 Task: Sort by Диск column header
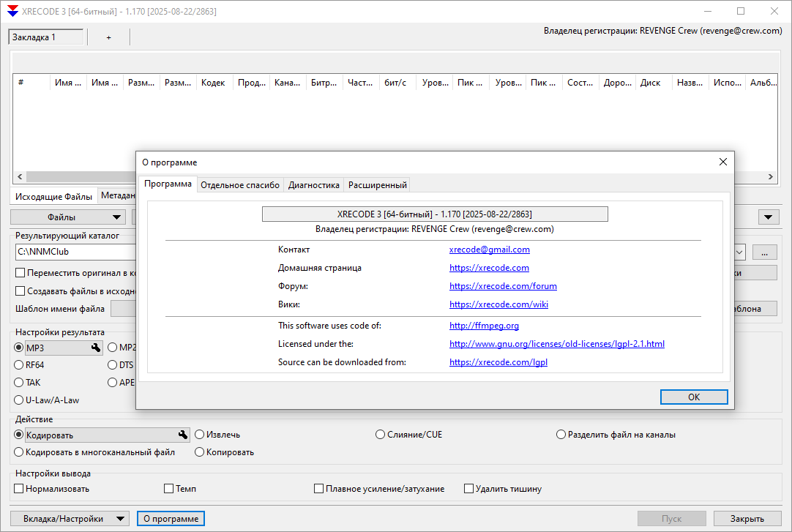(654, 82)
